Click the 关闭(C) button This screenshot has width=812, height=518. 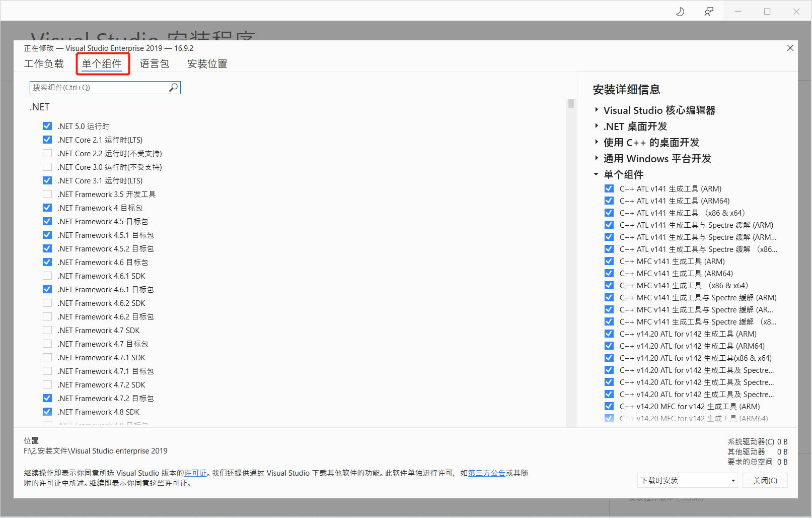pos(765,480)
